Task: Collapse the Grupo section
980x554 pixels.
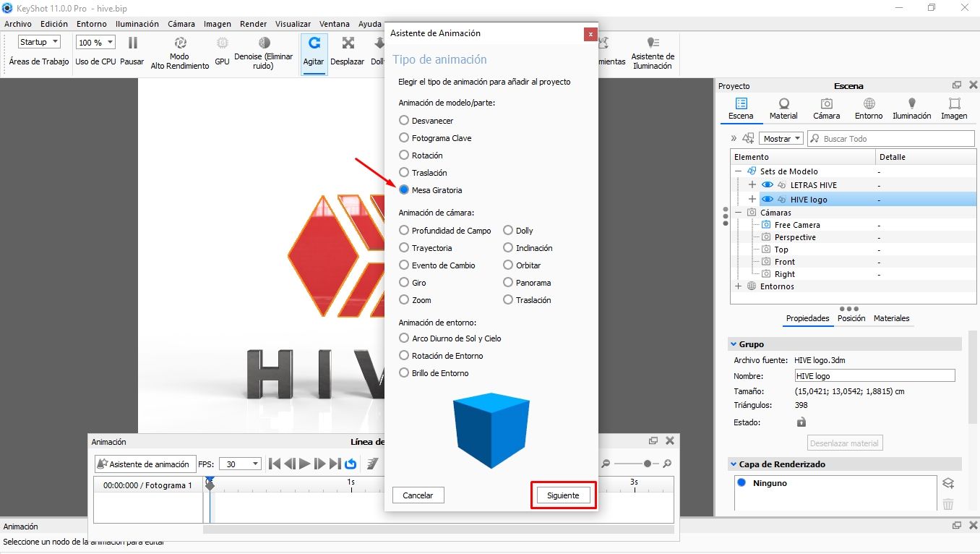Action: (x=733, y=344)
